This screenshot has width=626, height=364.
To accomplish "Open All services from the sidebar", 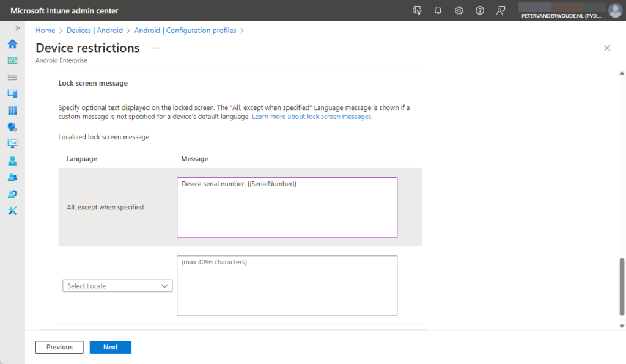I will 12,77.
